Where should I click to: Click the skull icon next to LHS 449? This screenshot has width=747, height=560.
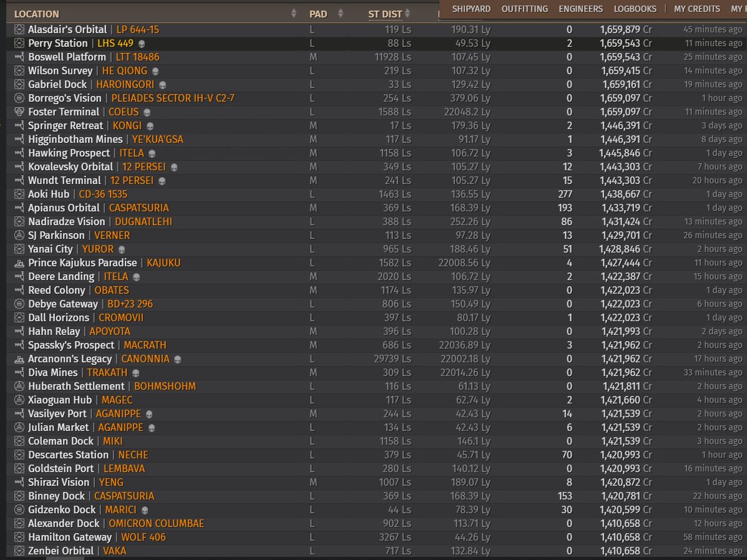142,44
